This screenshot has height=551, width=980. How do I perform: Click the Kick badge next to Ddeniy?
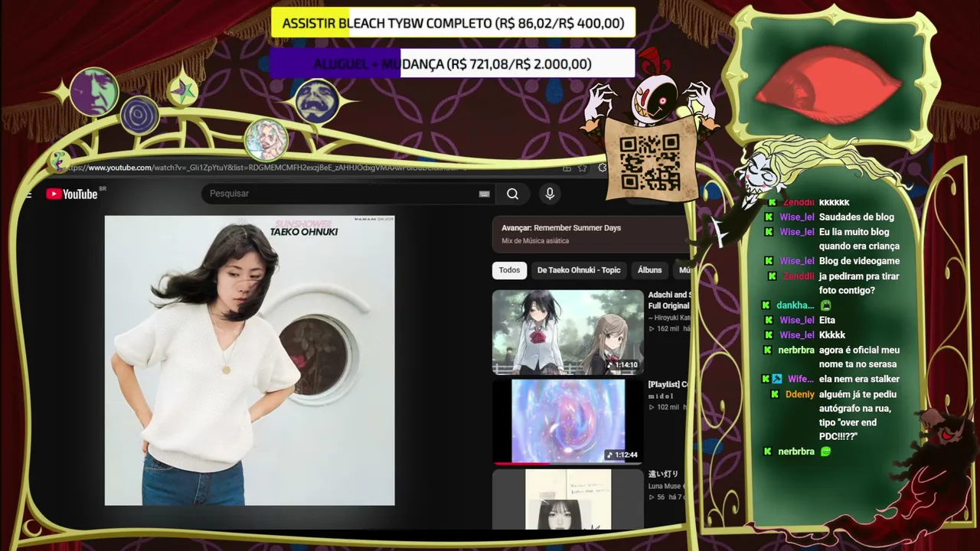pos(775,394)
